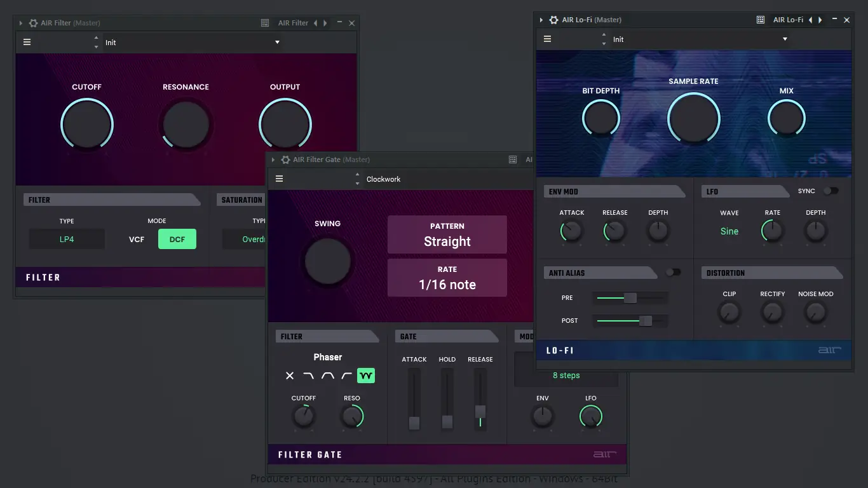Minimize the AIR Lo-Fi plugin window
The width and height of the screenshot is (868, 488).
(x=834, y=20)
